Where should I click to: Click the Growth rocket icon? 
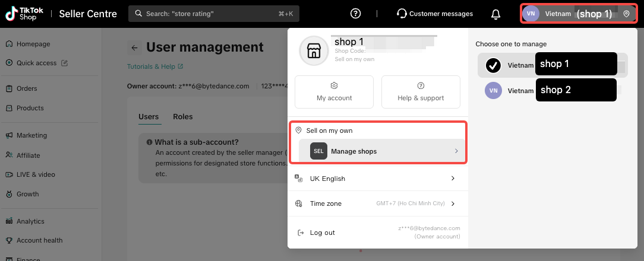9,194
